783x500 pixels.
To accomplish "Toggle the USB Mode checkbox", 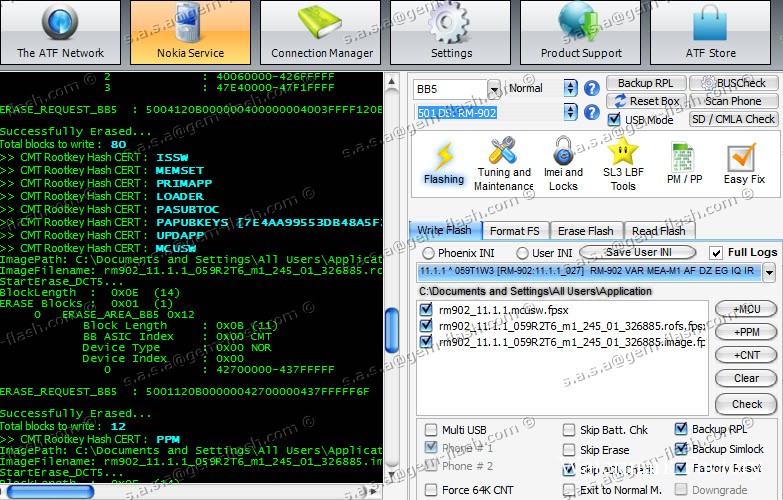I will pos(614,120).
